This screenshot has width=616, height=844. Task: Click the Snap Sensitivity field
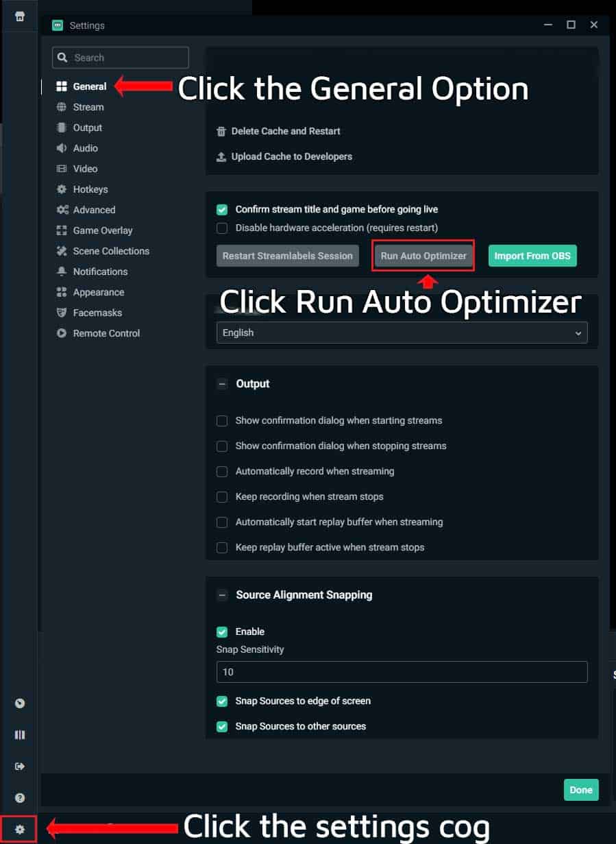(402, 672)
